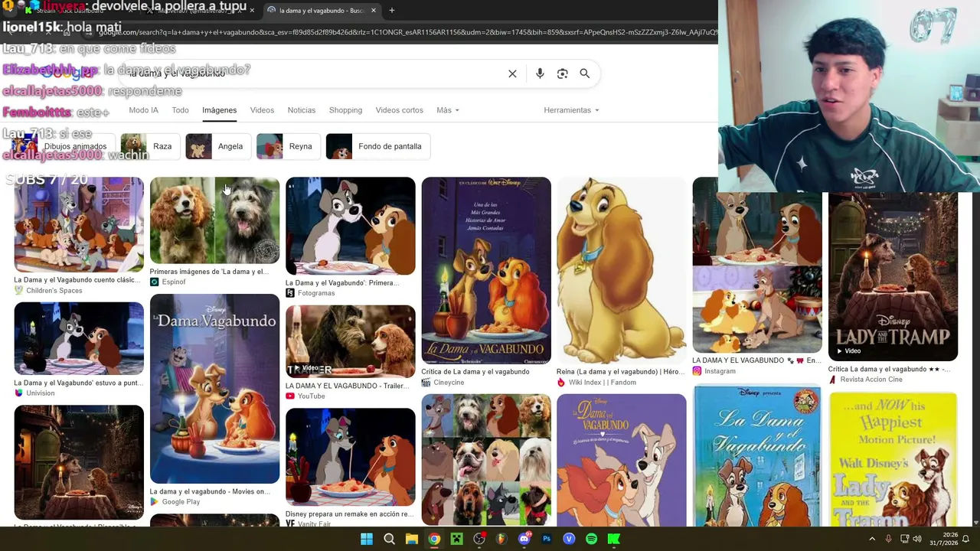Open the Fotogramas spaghetti scene image
The image size is (980, 551).
point(351,226)
